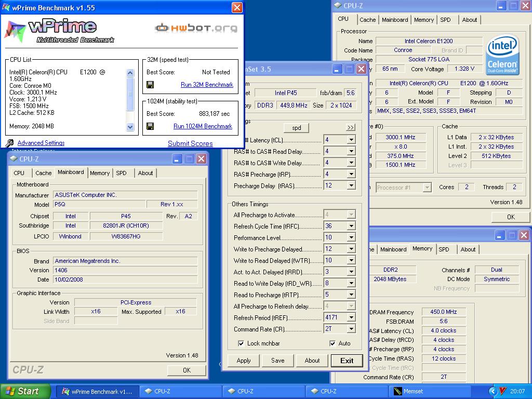Open the Performance Level dropdown
This screenshot has height=399, width=532.
tap(351, 237)
